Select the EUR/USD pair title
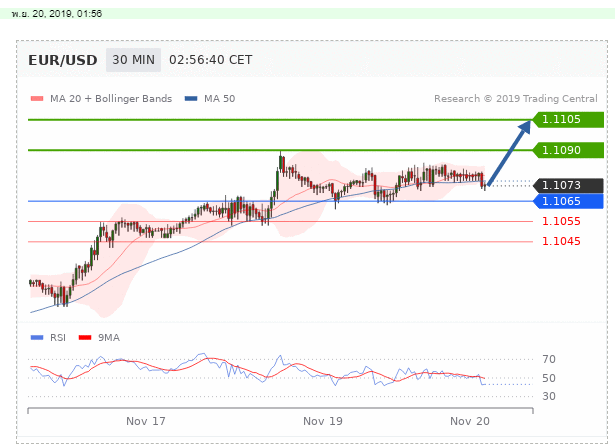615x448 pixels. [x=63, y=60]
